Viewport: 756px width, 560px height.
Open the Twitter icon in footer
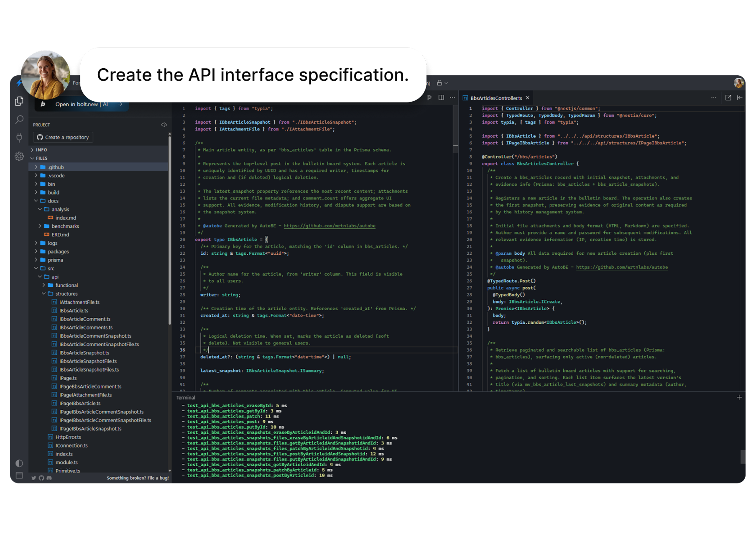pos(34,478)
